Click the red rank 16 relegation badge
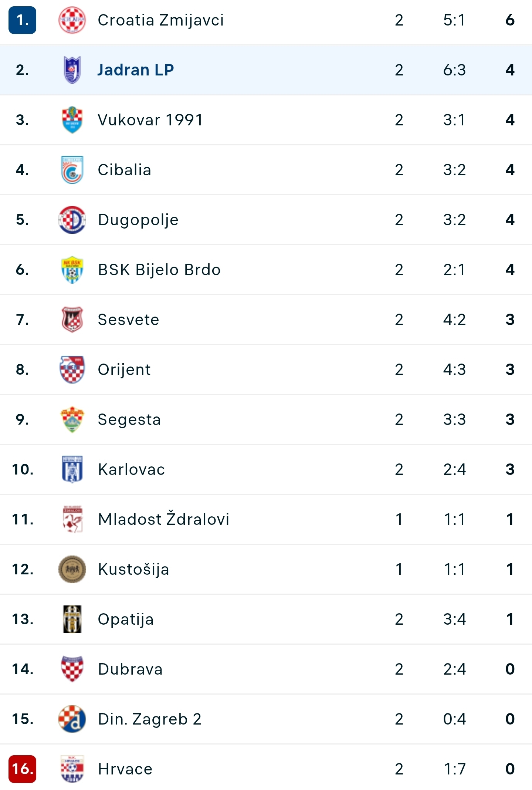Viewport: 532px width, 790px height. (22, 769)
